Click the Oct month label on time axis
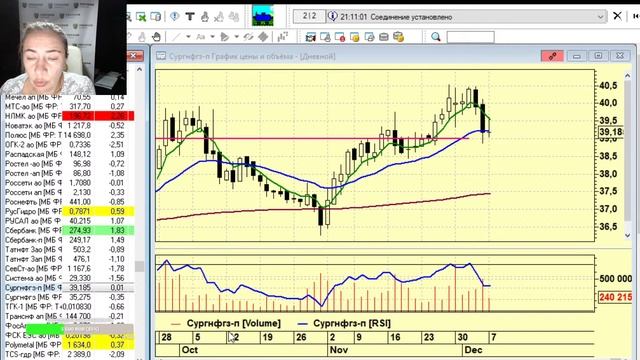This screenshot has height=360, width=640. coord(190,350)
